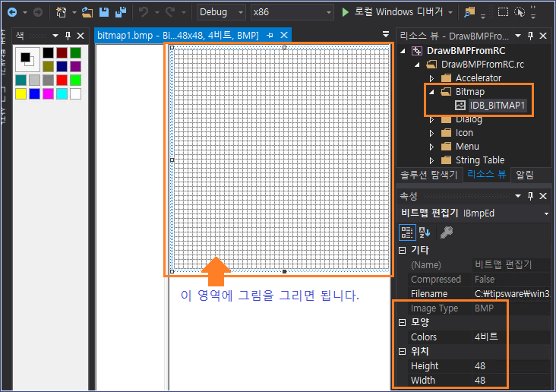Viewport: 556px width, 392px height.
Task: Pin the color palette panel
Action: tap(68, 36)
